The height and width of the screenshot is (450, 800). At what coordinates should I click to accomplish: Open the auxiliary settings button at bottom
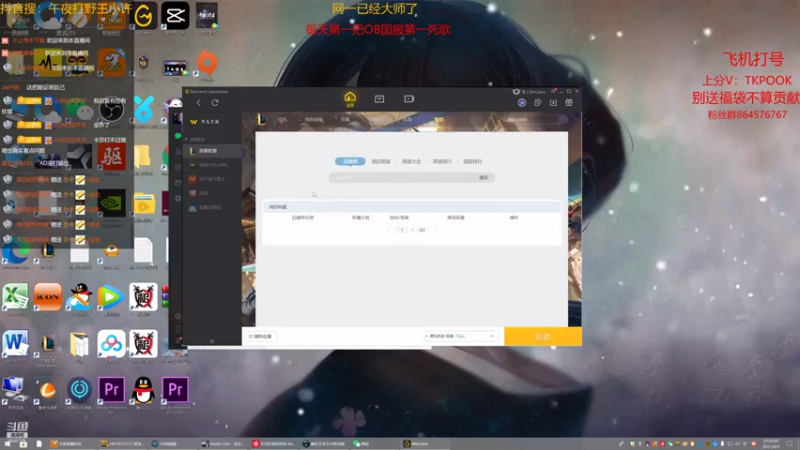[261, 336]
